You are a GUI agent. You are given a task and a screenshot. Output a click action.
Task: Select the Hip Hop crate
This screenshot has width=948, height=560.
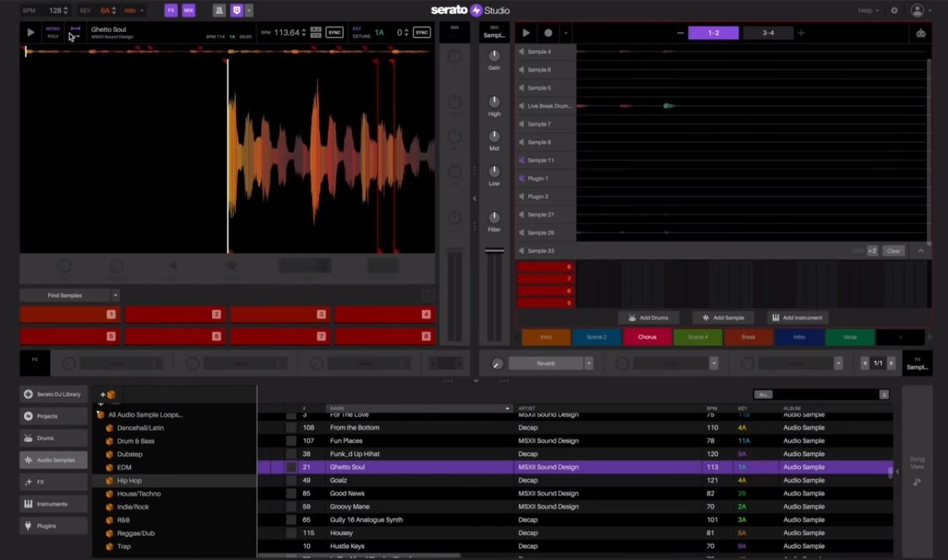pyautogui.click(x=175, y=481)
